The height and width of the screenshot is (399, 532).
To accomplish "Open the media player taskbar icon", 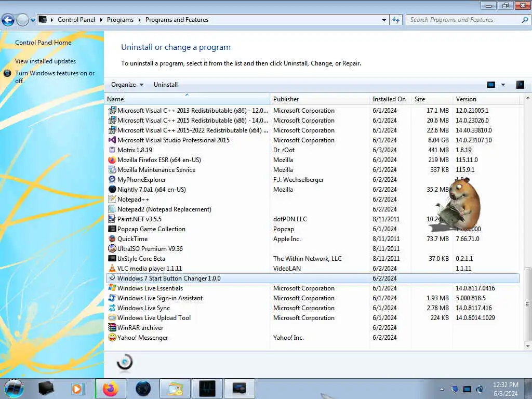I will (x=77, y=389).
